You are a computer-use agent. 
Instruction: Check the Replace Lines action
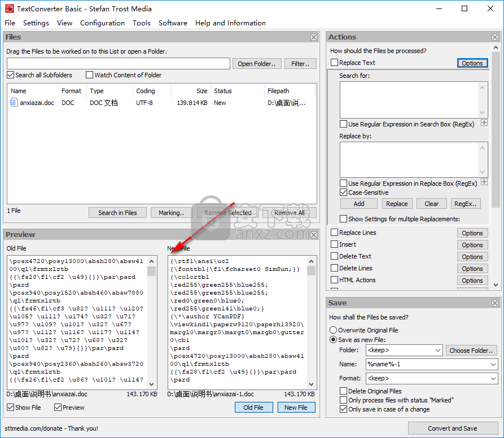coord(334,233)
